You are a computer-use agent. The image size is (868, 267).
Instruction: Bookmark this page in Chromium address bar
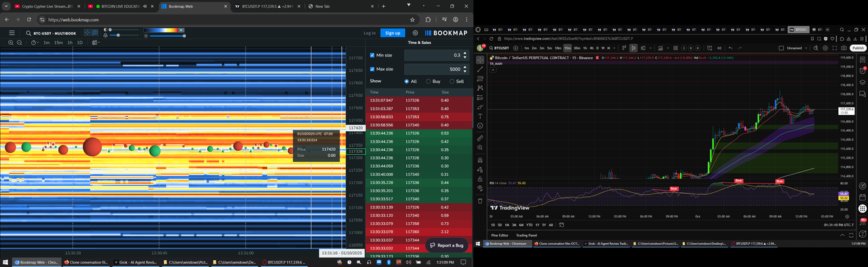[412, 20]
